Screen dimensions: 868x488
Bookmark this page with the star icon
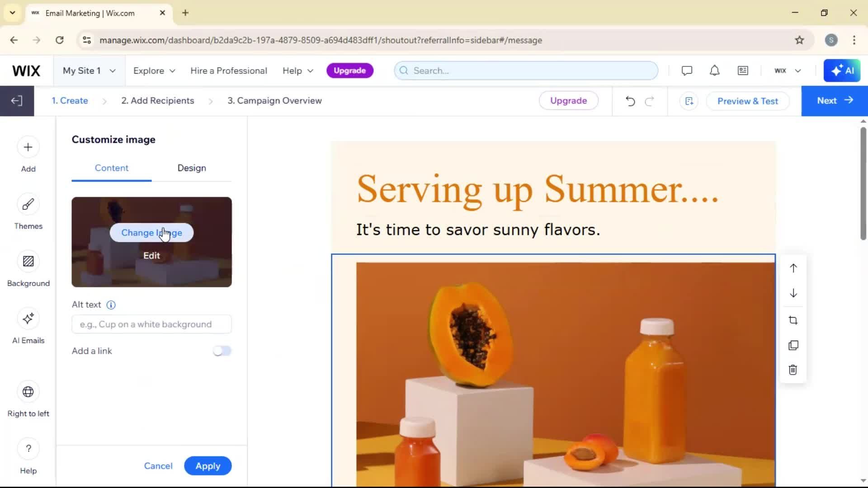pos(799,40)
